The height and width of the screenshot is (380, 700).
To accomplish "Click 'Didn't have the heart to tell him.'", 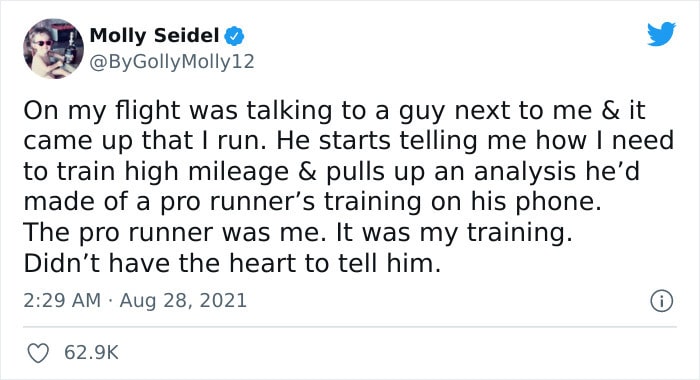I will tap(232, 263).
